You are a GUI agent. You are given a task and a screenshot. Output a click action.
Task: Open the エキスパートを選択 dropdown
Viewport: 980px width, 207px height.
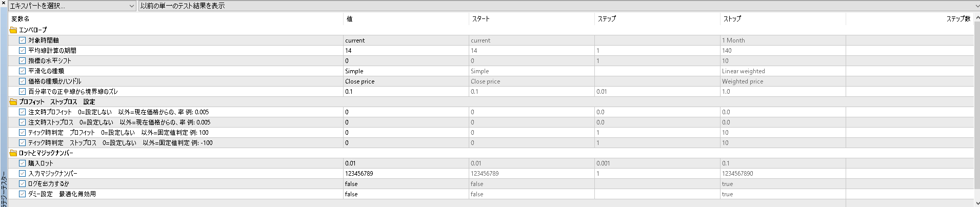pyautogui.click(x=72, y=6)
